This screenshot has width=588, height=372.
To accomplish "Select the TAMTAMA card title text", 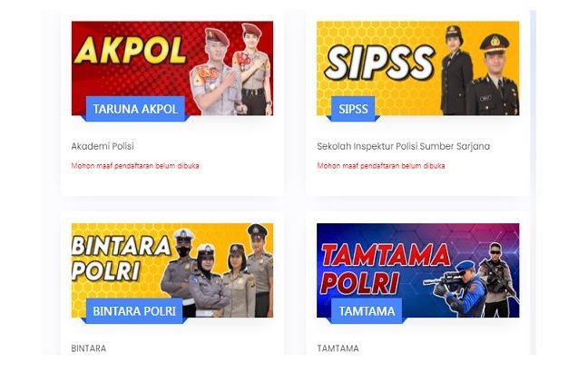I will coord(338,348).
